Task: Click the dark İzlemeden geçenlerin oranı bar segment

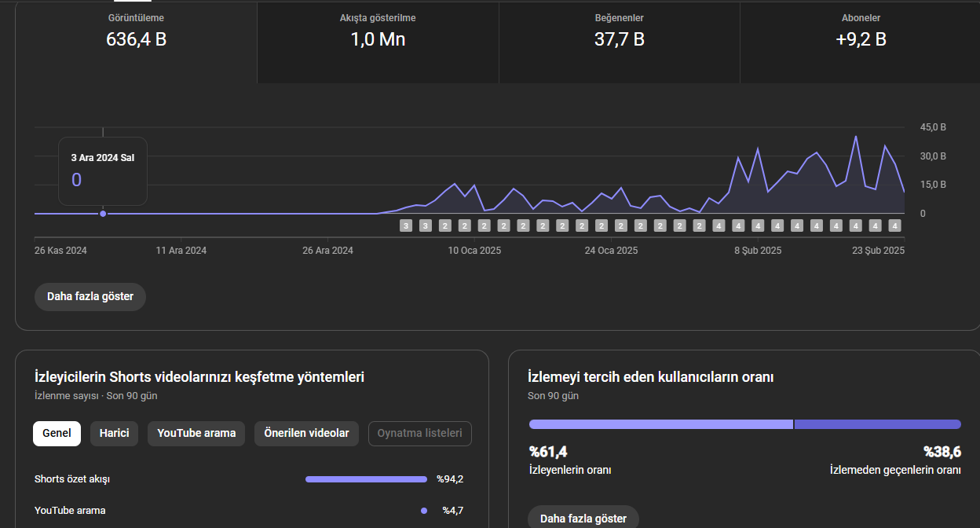Action: 878,424
